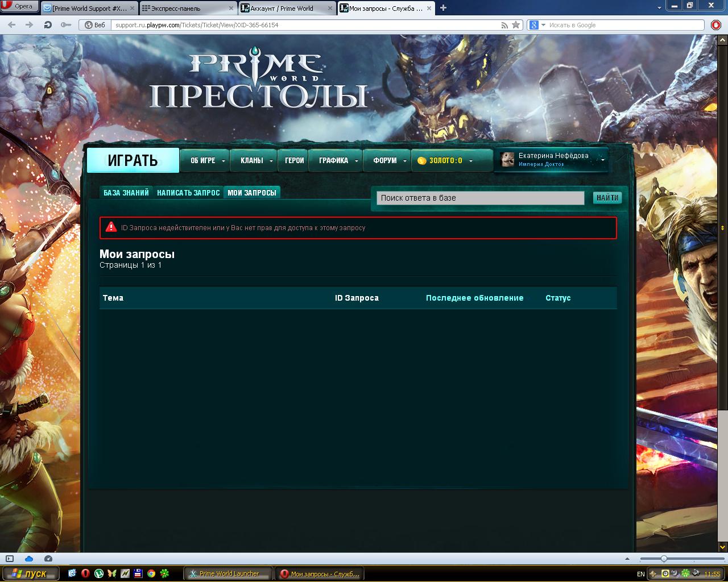Click the red warning triangle icon
Screen dimensions: 728x582
point(111,227)
